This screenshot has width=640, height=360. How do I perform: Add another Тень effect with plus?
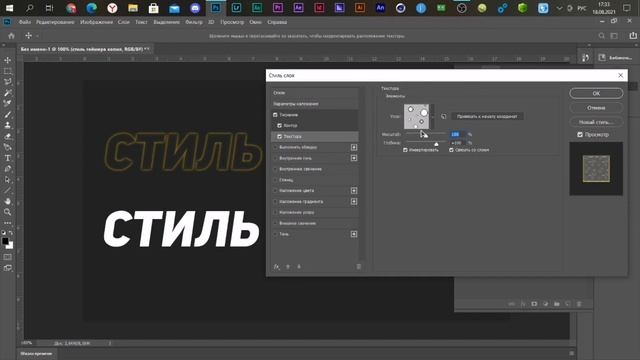(x=354, y=234)
